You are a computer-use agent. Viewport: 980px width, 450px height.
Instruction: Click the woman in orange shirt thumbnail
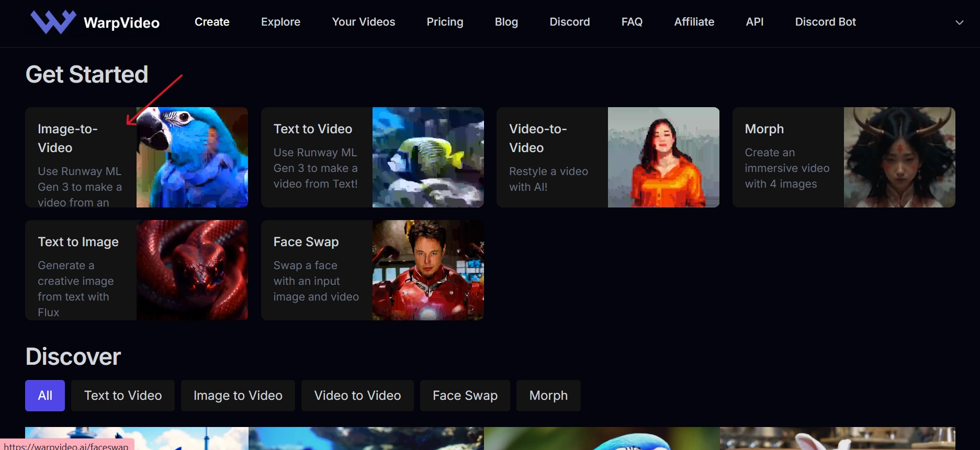tap(663, 157)
